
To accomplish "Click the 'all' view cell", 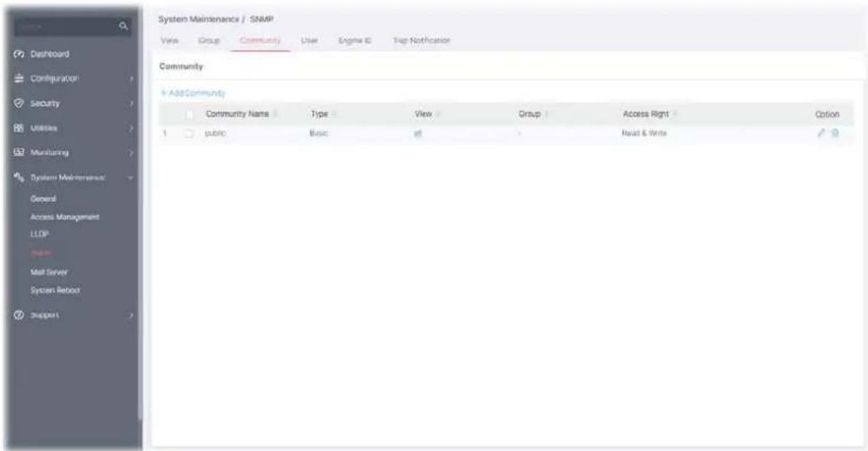I will 418,134.
